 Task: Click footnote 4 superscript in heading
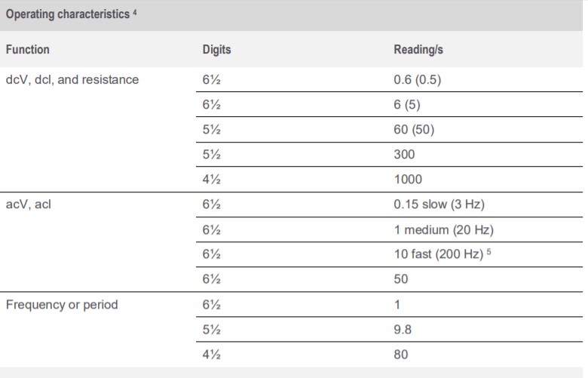135,12
